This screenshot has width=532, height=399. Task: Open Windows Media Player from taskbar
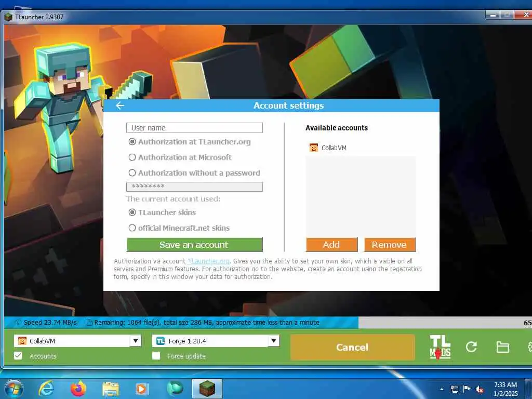tap(142, 389)
